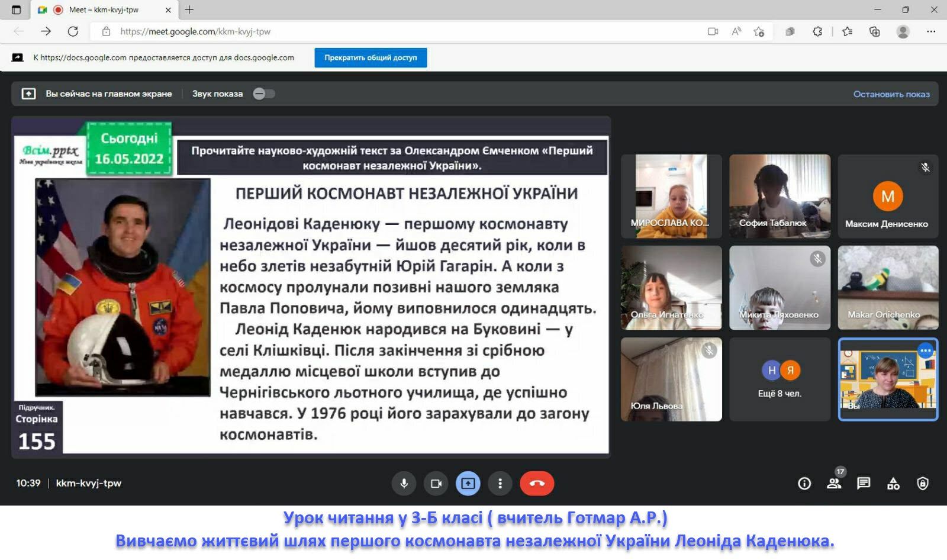Show the participants list with 17 badge
The width and height of the screenshot is (947, 560).
tap(834, 484)
